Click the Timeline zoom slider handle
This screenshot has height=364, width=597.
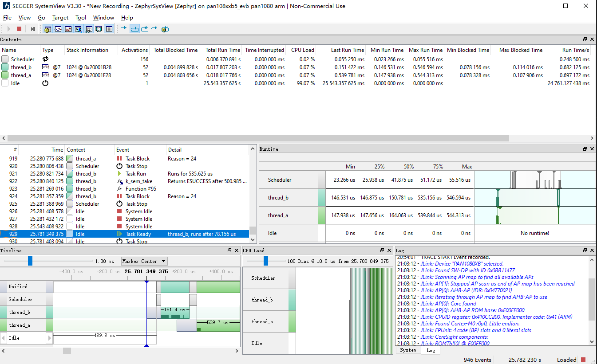[x=30, y=261]
